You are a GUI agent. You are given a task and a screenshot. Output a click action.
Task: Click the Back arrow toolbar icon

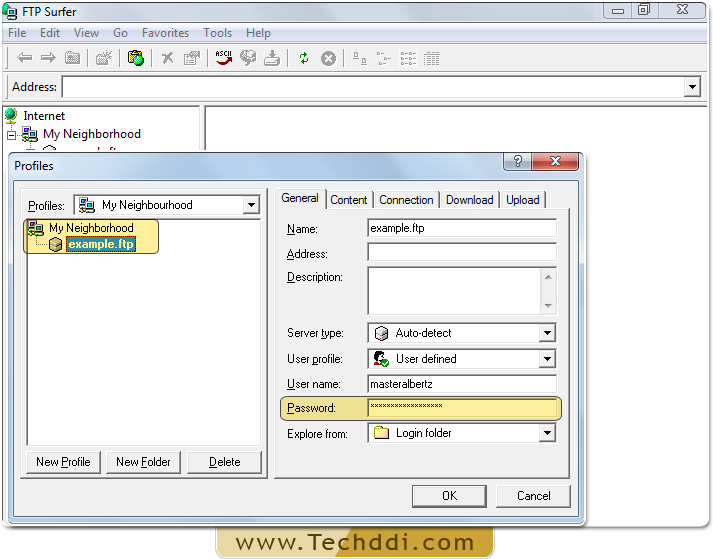pyautogui.click(x=25, y=58)
